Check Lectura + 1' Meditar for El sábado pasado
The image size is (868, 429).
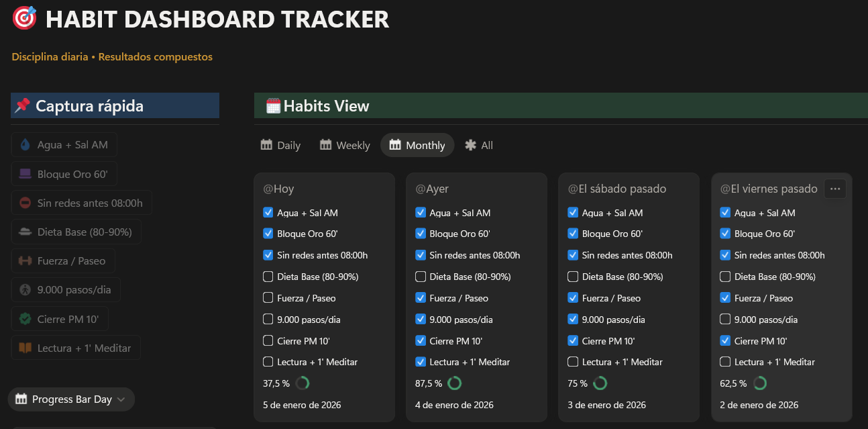tap(572, 362)
